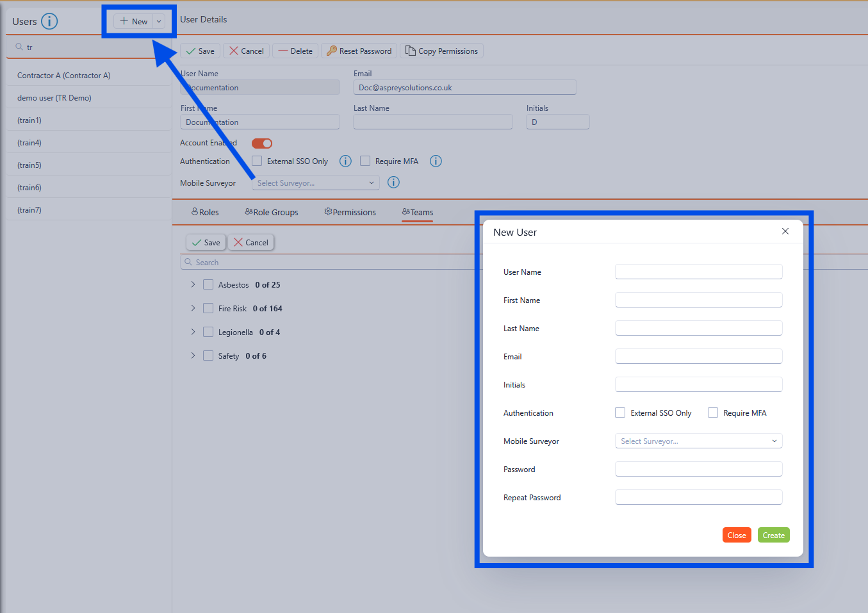Click Copy Permissions in the toolbar
The height and width of the screenshot is (613, 868).
[x=441, y=51]
